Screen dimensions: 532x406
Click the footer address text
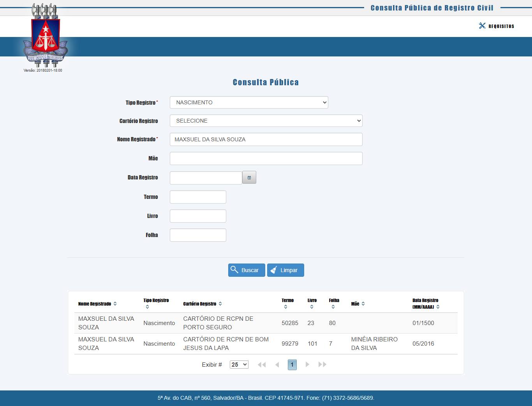[x=266, y=398]
